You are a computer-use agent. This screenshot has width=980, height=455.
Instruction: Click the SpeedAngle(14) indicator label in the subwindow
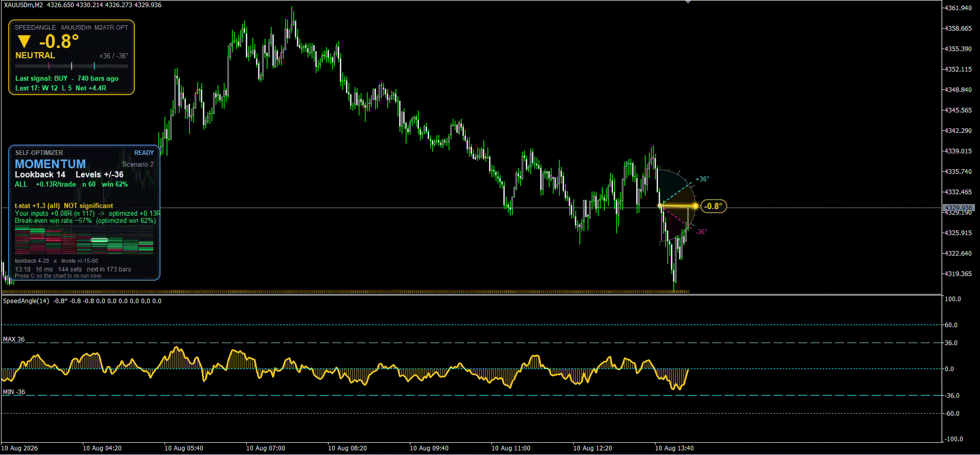click(x=26, y=301)
